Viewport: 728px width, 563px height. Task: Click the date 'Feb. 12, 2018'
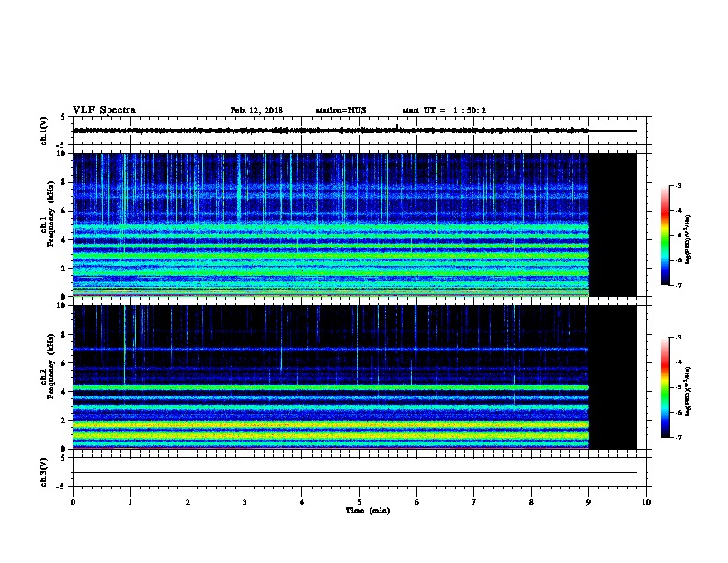click(256, 110)
